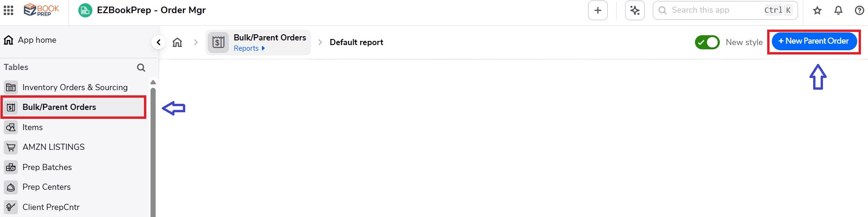
Task: Click the breadcrumb home icon
Action: 177,42
